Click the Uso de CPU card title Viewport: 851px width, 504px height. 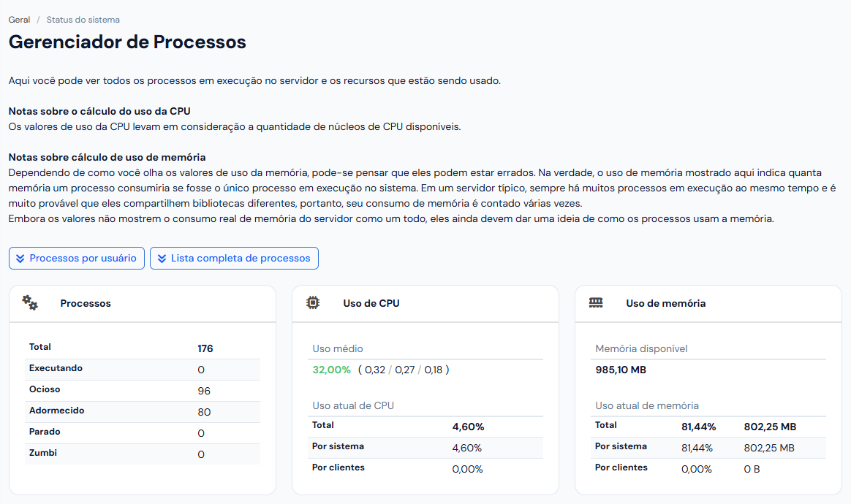371,303
